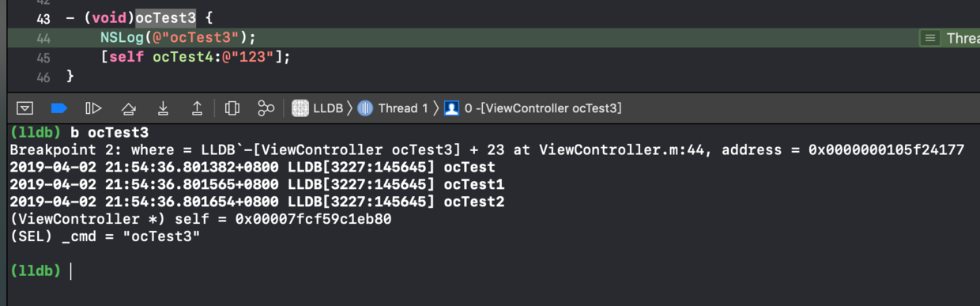Click the line 44 gutter number
The image size is (980, 306).
(43, 38)
